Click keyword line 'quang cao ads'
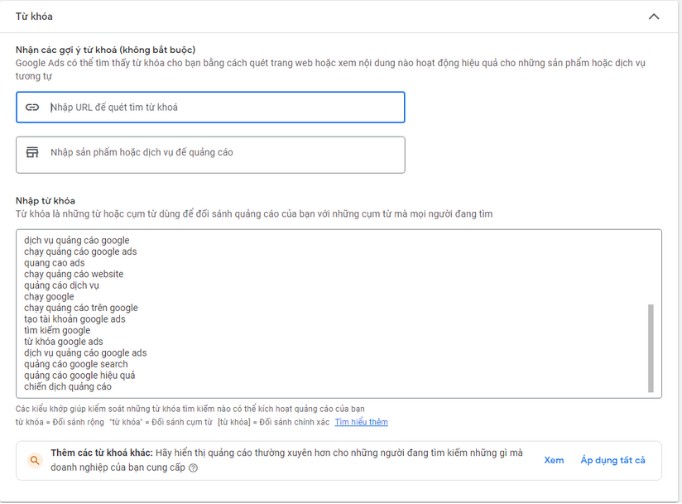The width and height of the screenshot is (682, 504). pyautogui.click(x=54, y=263)
